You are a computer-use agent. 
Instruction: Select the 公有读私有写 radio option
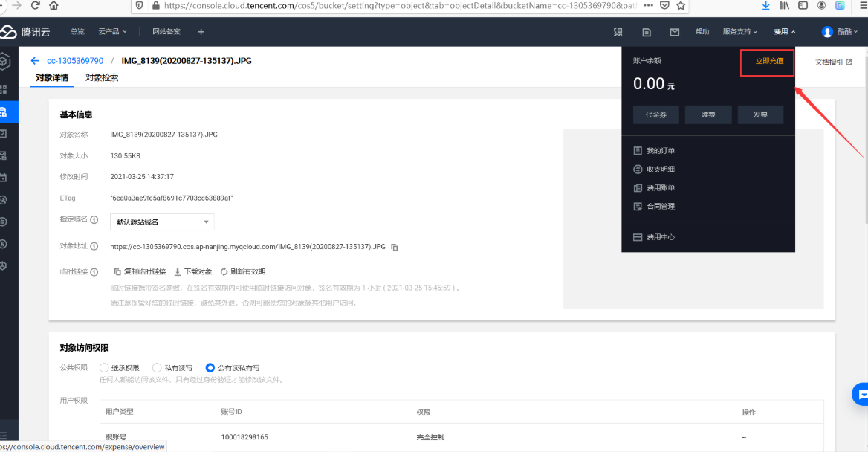point(210,368)
